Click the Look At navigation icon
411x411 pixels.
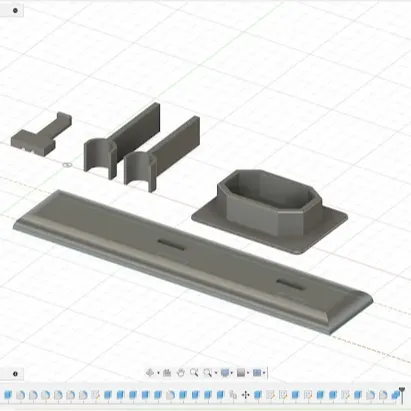(x=167, y=373)
